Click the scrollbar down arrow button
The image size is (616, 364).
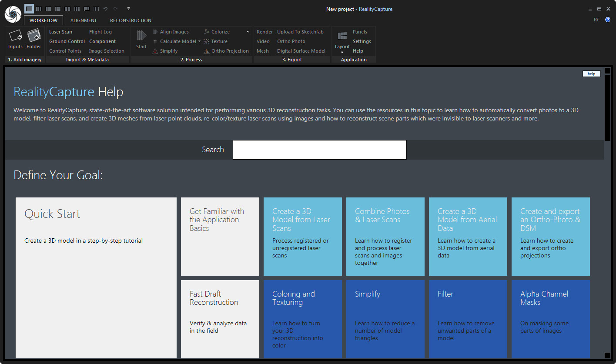click(608, 355)
